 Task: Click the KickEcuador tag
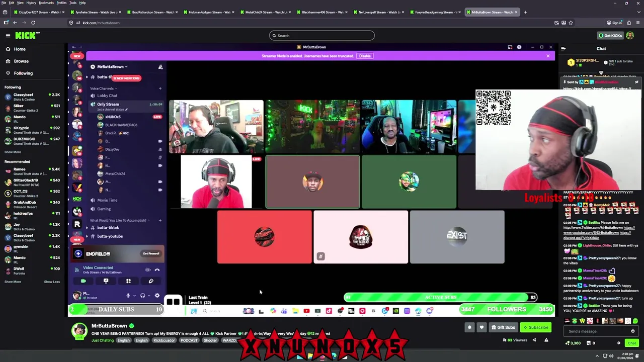coord(164,340)
